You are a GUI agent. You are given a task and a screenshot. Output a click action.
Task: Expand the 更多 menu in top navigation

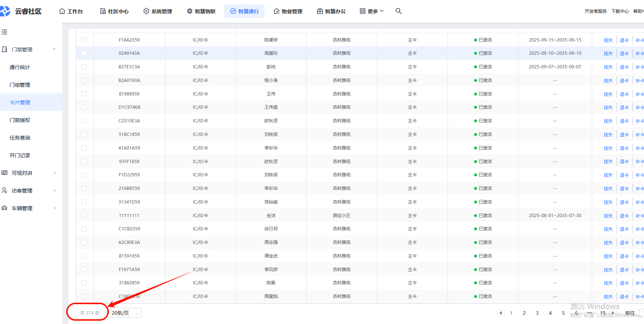coord(371,11)
